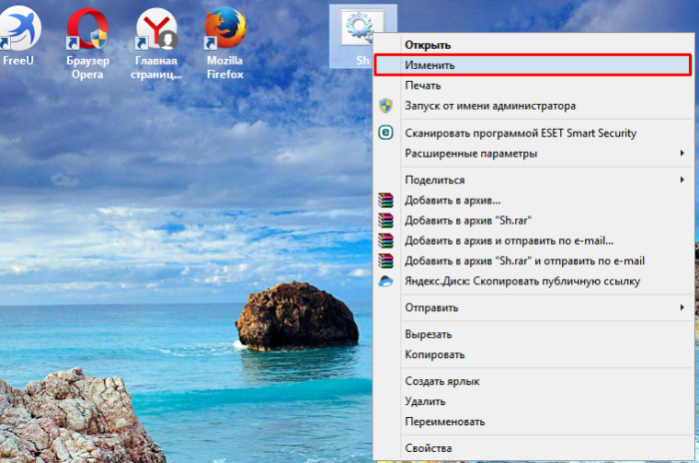Choose Добавить в архив... entry
The height and width of the screenshot is (463, 699).
click(x=533, y=200)
